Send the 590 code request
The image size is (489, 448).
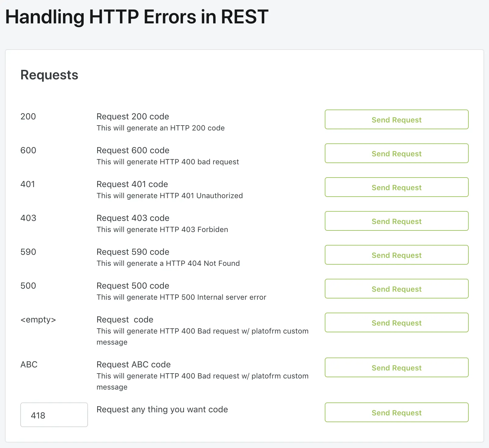[396, 255]
